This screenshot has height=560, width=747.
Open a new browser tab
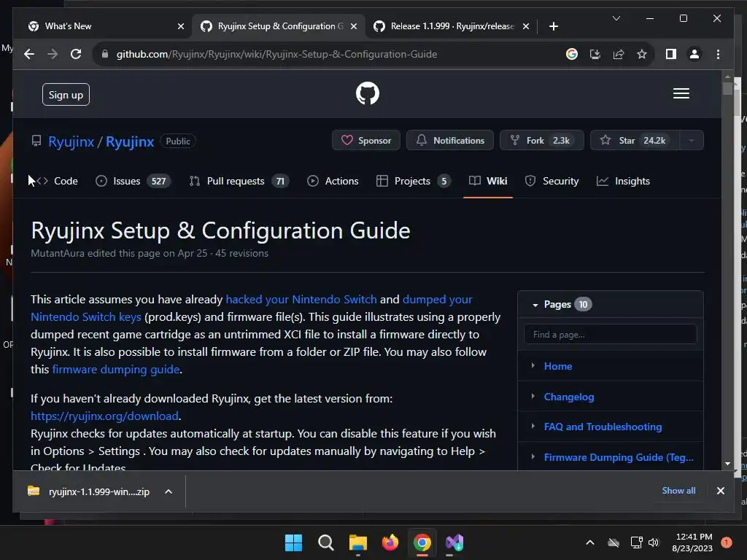[553, 26]
